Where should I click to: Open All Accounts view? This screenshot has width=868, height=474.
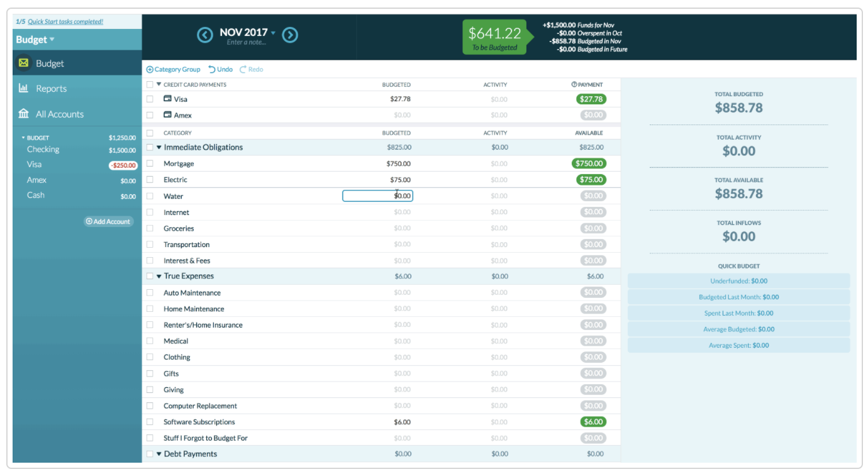point(77,114)
